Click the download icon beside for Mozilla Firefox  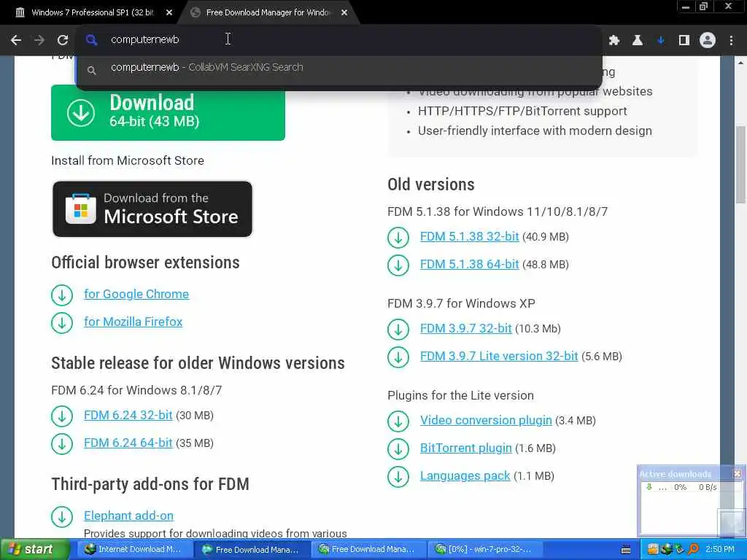[62, 322]
